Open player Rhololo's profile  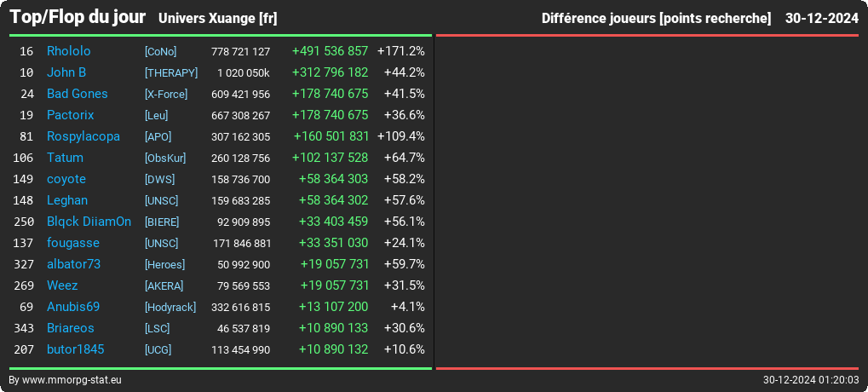[x=69, y=51]
